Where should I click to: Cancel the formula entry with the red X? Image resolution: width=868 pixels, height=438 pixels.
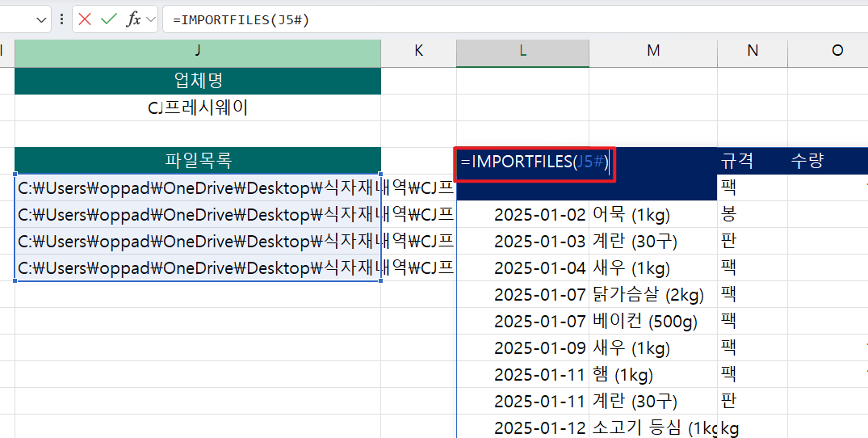pos(85,20)
